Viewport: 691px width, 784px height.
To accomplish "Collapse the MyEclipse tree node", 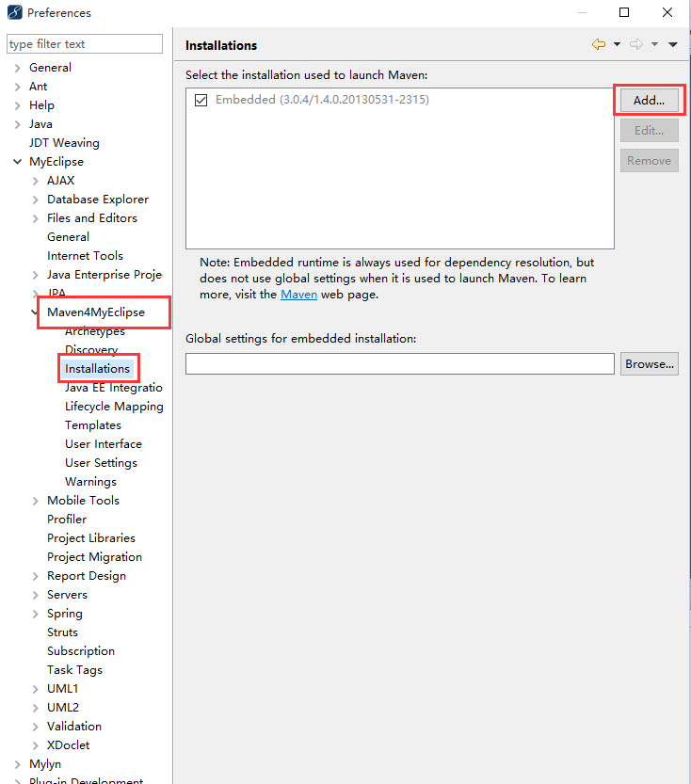I will point(18,162).
